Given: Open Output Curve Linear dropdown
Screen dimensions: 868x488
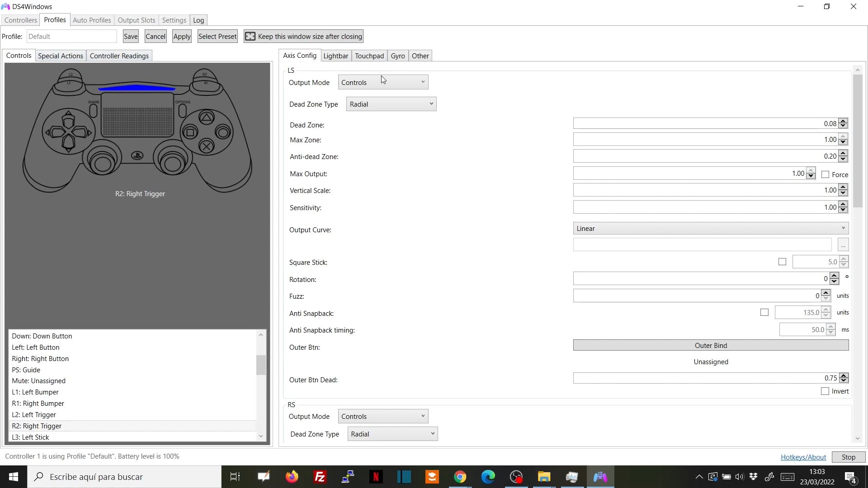Looking at the screenshot, I should [711, 228].
